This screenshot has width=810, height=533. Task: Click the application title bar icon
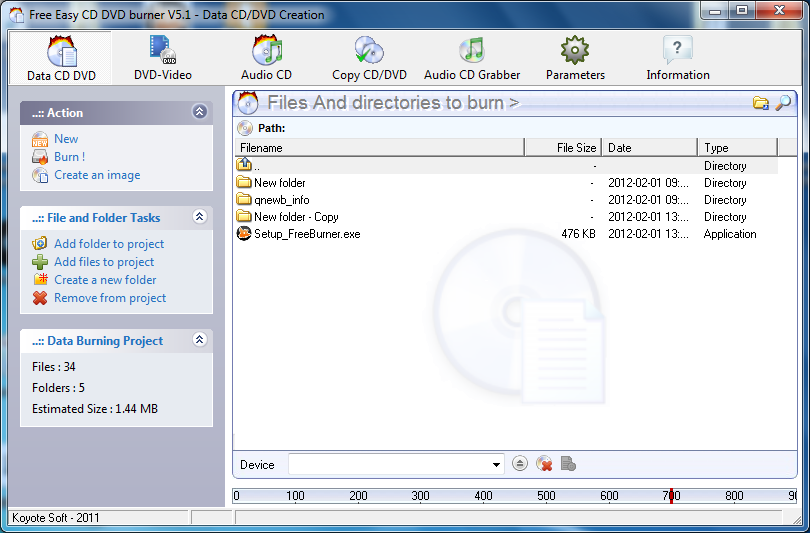17,15
